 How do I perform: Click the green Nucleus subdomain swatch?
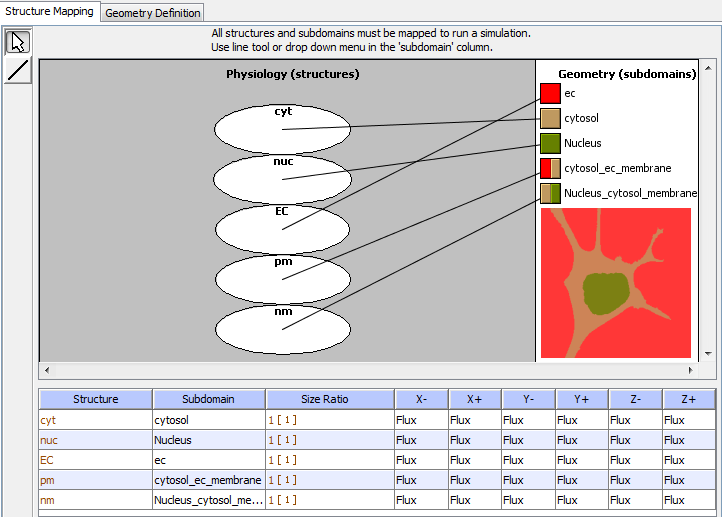pos(550,143)
